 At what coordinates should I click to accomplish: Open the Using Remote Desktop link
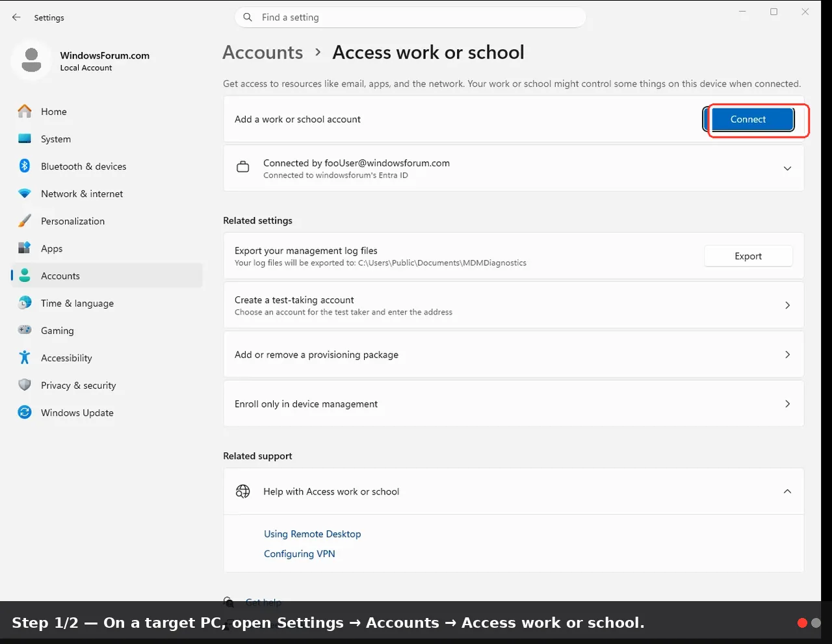click(x=312, y=534)
